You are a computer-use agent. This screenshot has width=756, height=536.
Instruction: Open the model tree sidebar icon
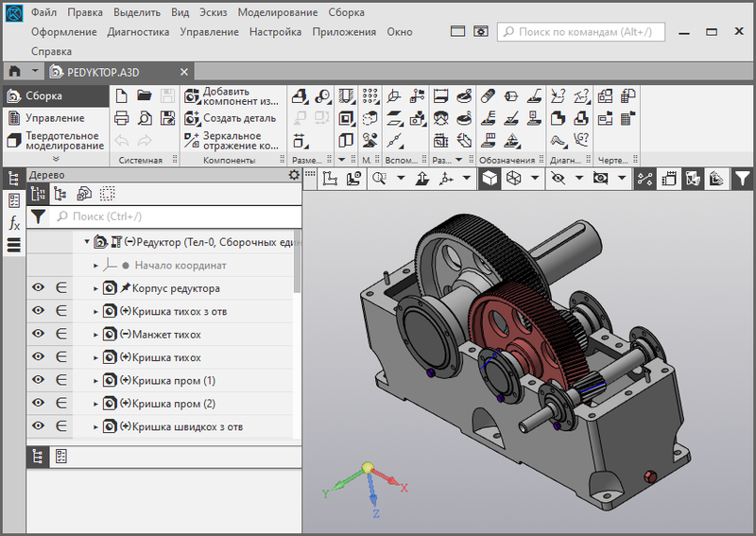[13, 178]
